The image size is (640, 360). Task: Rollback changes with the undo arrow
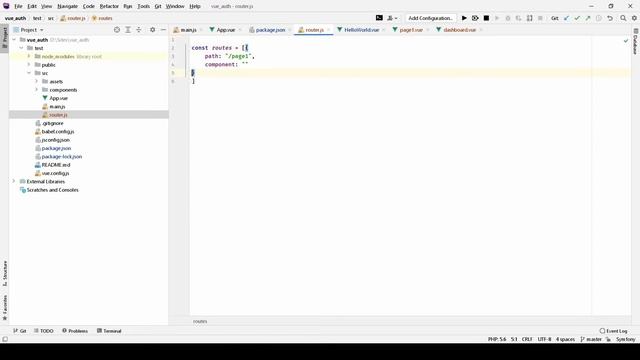(610, 18)
